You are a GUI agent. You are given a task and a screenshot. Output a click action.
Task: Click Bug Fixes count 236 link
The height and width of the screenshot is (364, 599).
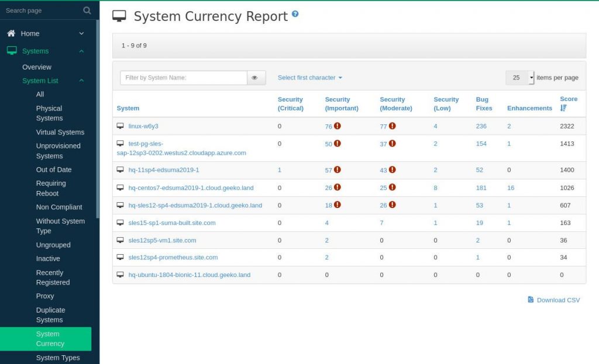coord(481,126)
